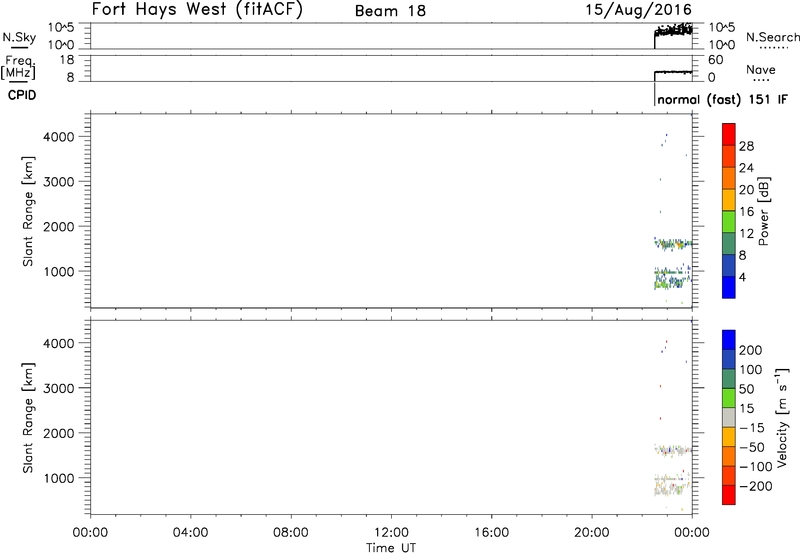The image size is (800, 554).
Task: Click the 'Power [dB]' colorbar title
Action: (x=764, y=211)
